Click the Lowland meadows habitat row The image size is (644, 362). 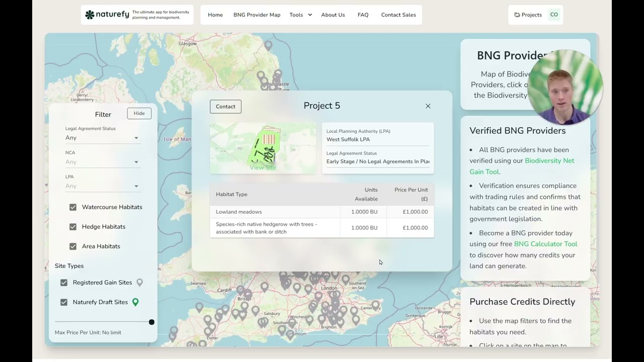tap(322, 212)
